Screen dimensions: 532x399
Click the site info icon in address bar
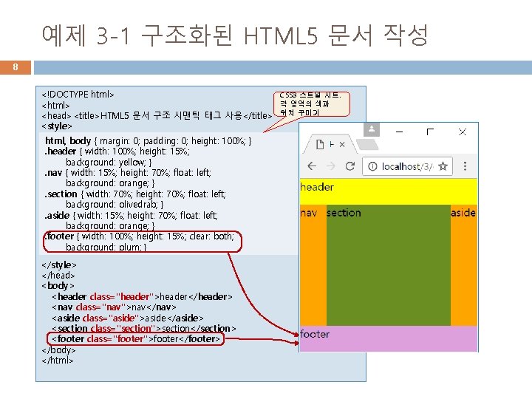(372, 166)
